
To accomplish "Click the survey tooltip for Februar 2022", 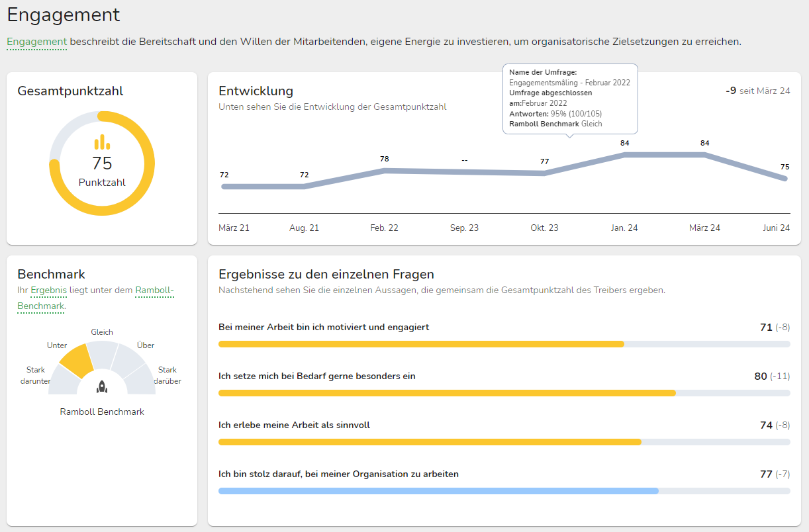I will pyautogui.click(x=569, y=99).
